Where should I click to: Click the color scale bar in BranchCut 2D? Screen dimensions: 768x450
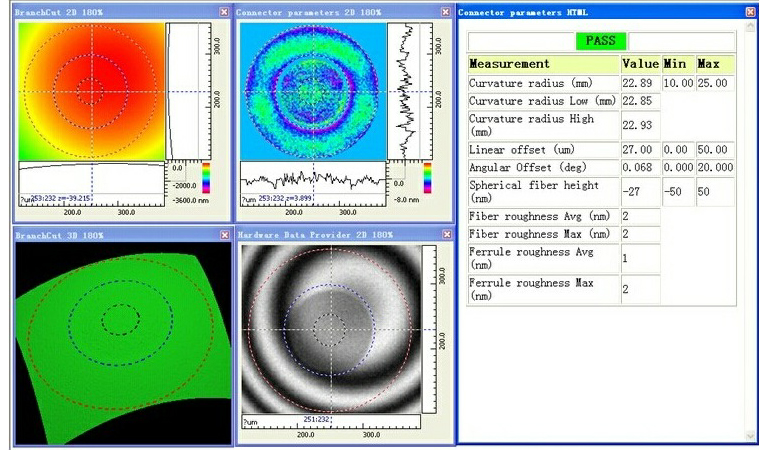coord(206,177)
